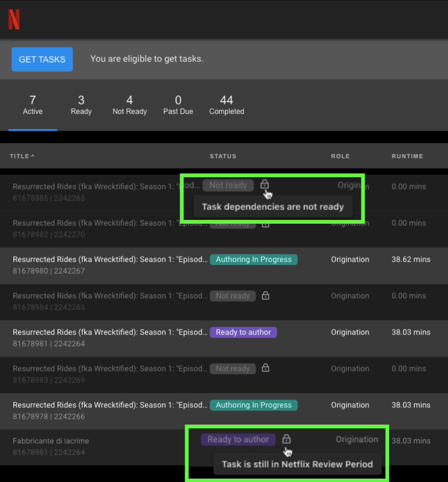Click the 0.00 mins runtime in row 81678984
The image size is (448, 482).
(409, 296)
